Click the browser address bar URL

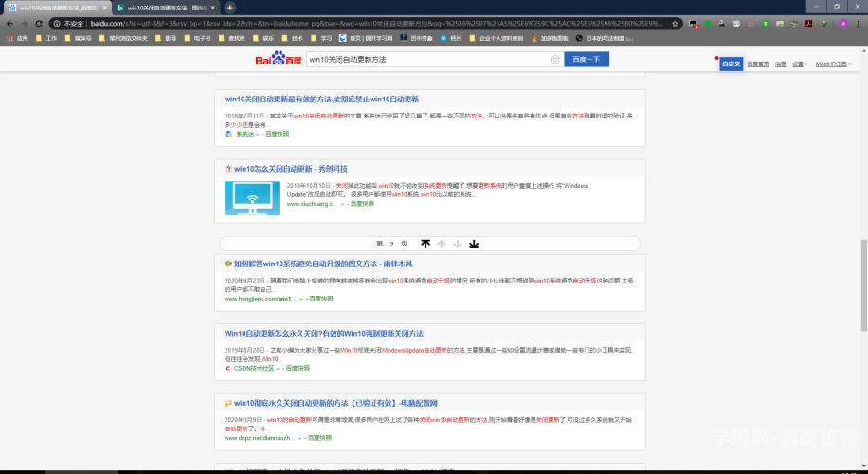point(376,24)
